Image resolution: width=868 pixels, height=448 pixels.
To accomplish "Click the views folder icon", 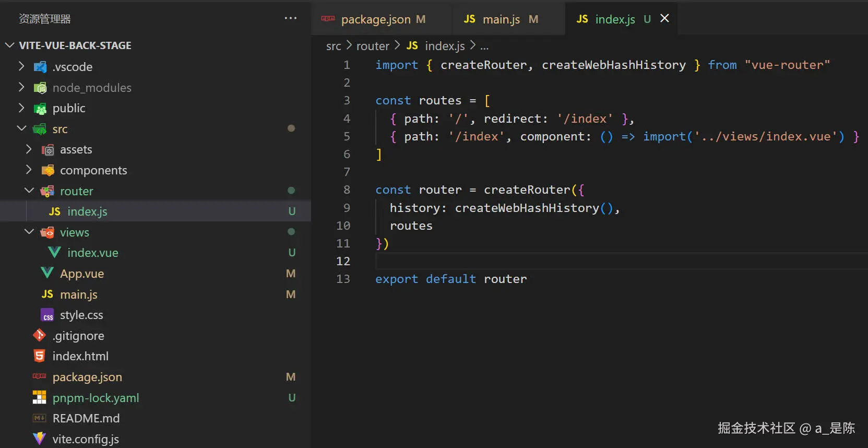I will click(47, 232).
